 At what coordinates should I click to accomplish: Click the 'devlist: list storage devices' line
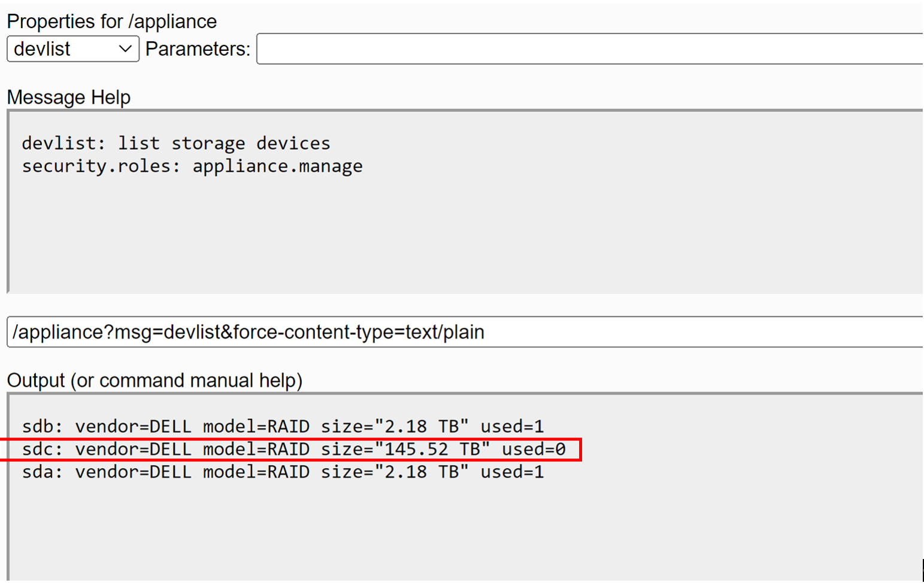(175, 143)
